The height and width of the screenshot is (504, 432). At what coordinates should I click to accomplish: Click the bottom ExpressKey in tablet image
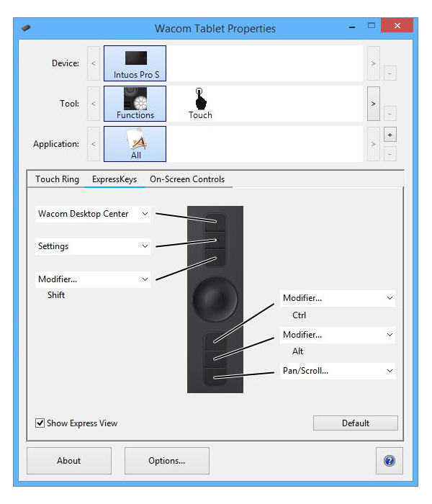215,377
